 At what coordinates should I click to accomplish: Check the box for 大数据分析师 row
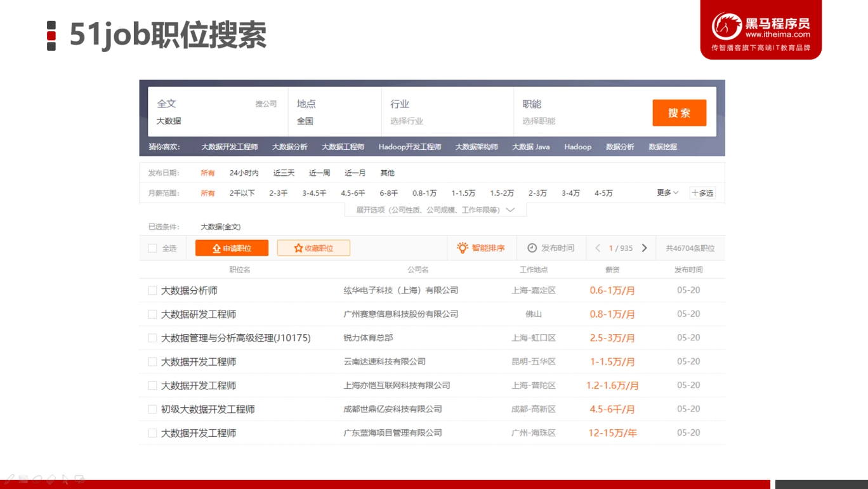click(x=152, y=290)
